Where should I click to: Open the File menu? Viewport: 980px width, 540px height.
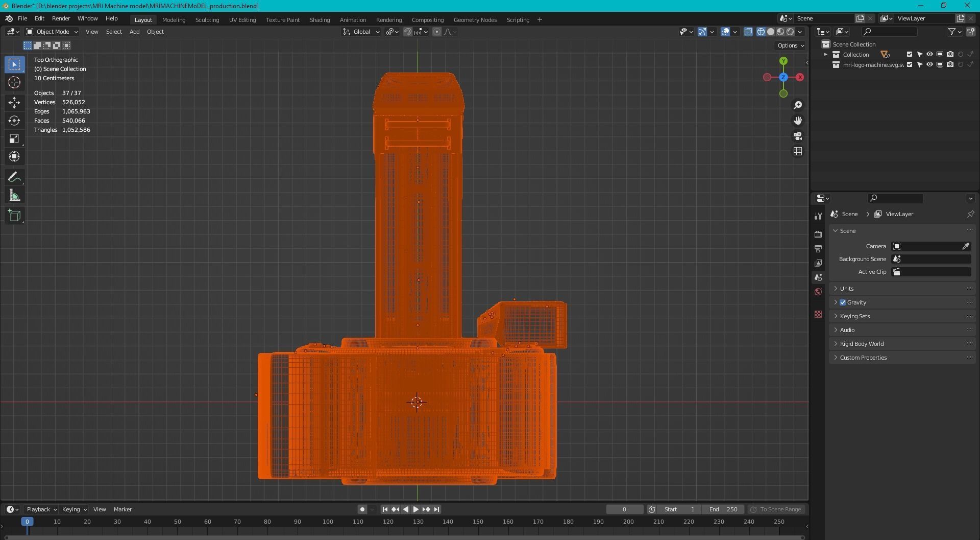(22, 18)
